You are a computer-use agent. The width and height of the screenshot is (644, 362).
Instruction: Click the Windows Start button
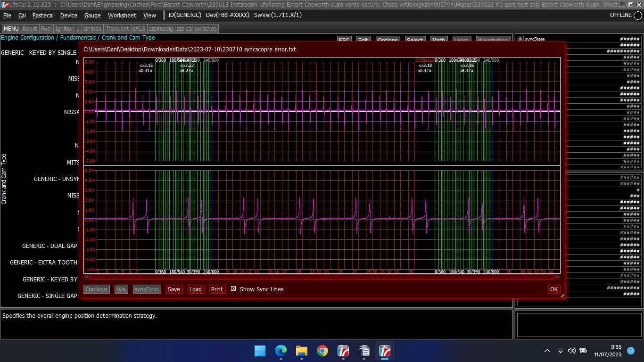pyautogui.click(x=260, y=351)
